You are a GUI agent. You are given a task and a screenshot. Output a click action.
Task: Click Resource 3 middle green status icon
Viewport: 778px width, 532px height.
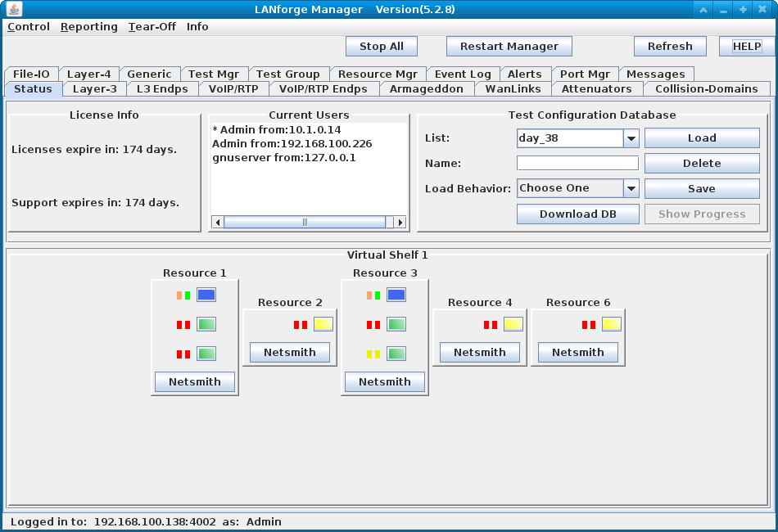point(396,324)
